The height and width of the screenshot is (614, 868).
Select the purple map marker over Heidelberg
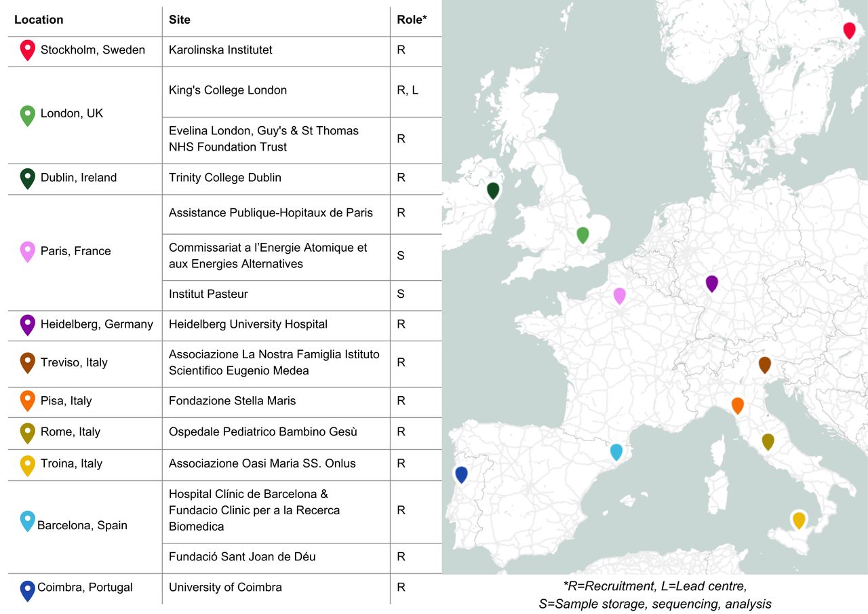click(711, 284)
